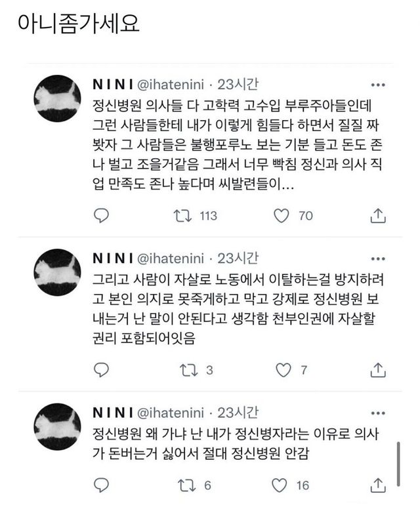
Task: Click the vertical scrollbar thumb
Action: pyautogui.click(x=398, y=464)
